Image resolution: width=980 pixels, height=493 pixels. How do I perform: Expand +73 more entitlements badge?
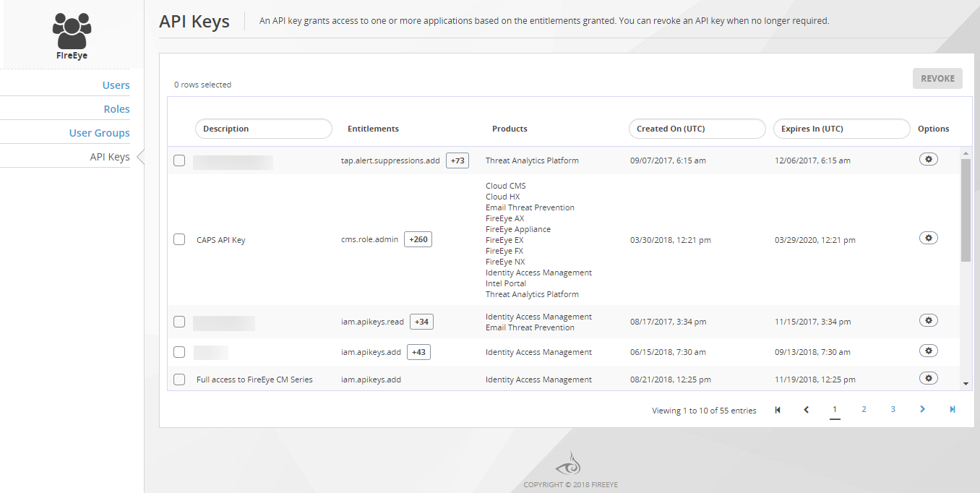[457, 160]
